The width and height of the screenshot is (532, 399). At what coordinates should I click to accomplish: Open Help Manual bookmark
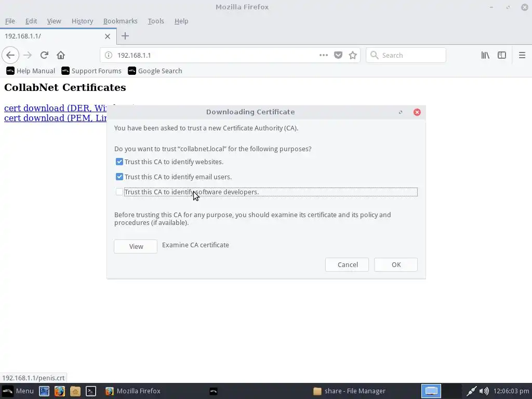(x=31, y=71)
